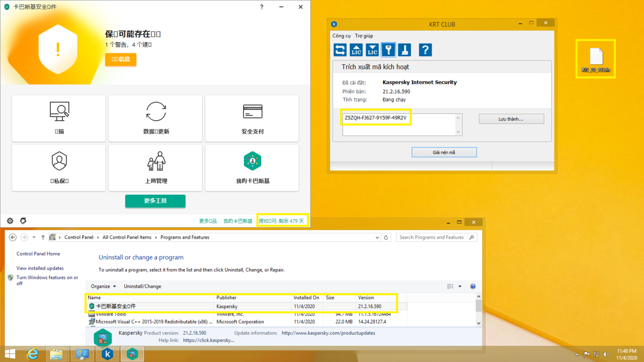Screen dimensions: 644x362
Task: Click the Back arrow in Programs and Features
Action: [x=13, y=237]
